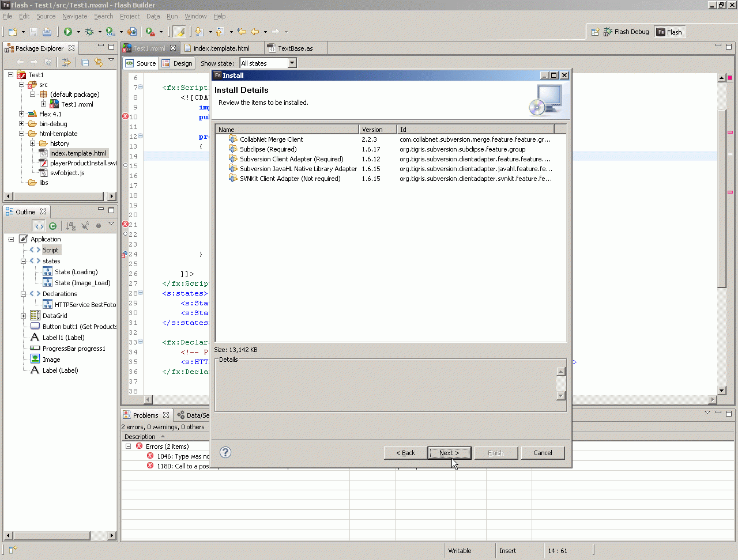
Task: Open the File menu
Action: coord(7,16)
